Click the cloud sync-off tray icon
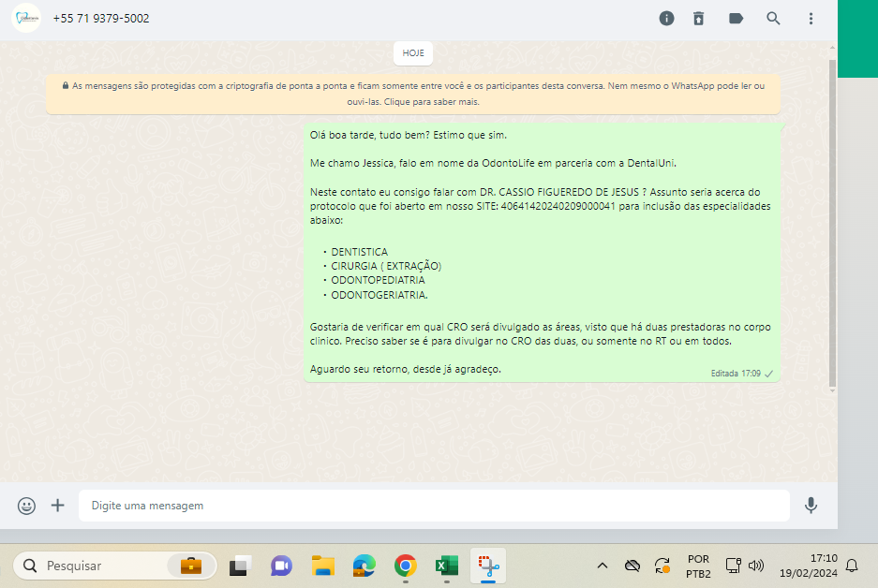The width and height of the screenshot is (878, 588). [632, 566]
